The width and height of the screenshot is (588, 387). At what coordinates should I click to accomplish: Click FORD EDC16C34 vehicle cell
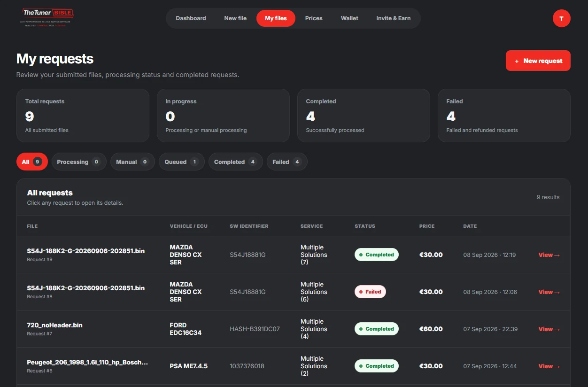[x=186, y=329]
